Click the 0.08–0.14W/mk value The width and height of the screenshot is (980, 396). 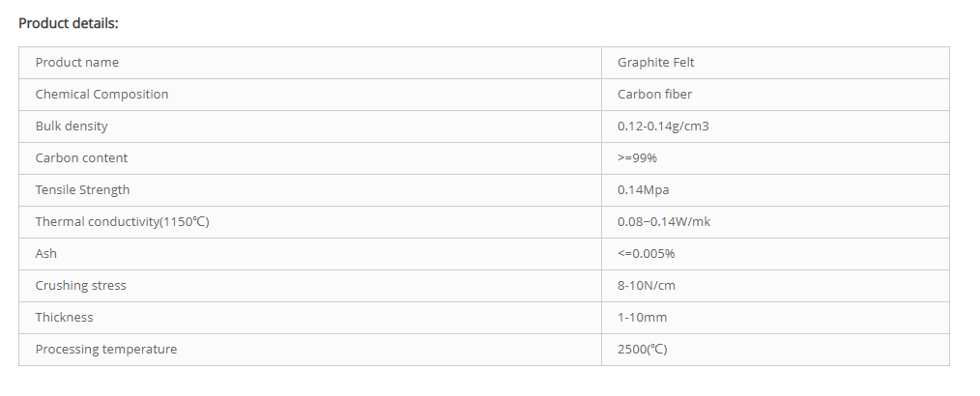[x=664, y=222]
